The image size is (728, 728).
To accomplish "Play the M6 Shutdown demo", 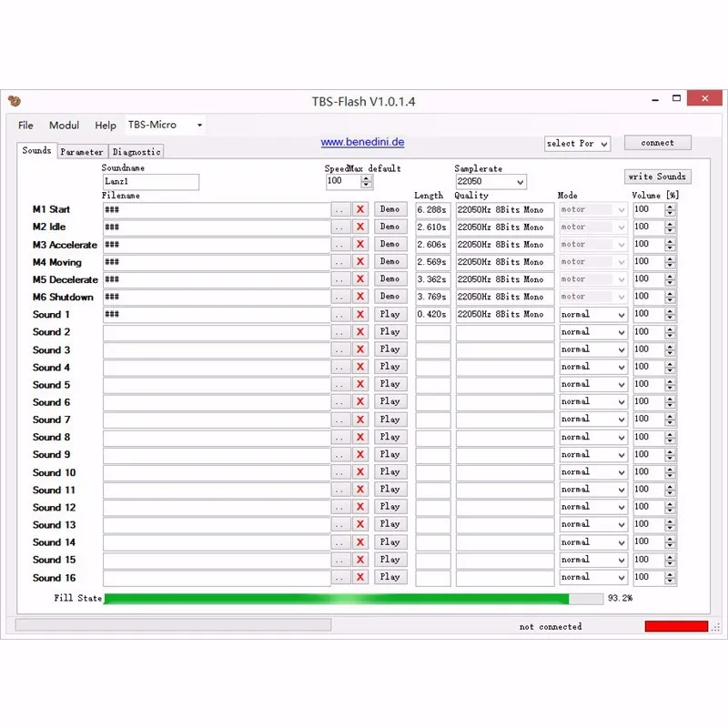I will click(x=390, y=297).
